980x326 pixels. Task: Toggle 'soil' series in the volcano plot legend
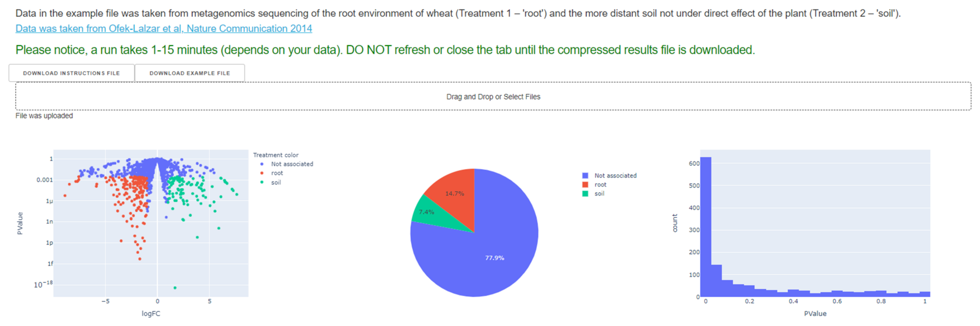click(x=276, y=182)
